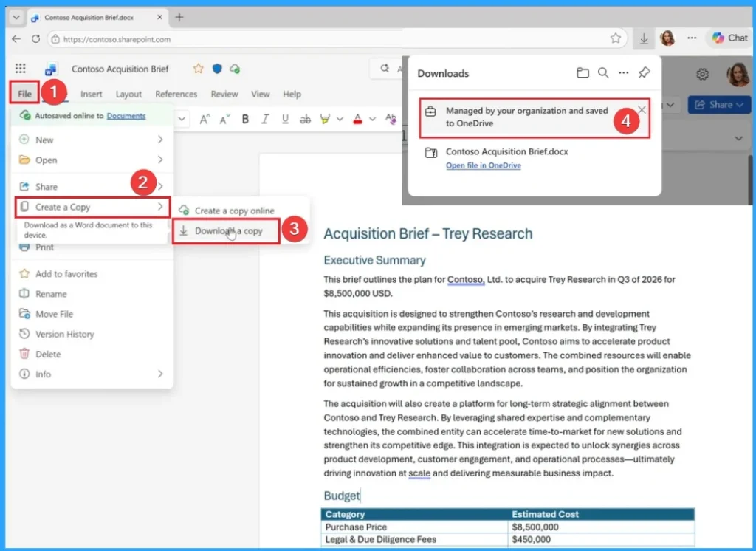Viewport: 756px width, 551px height.
Task: Apply strikethrough formatting
Action: coord(306,119)
